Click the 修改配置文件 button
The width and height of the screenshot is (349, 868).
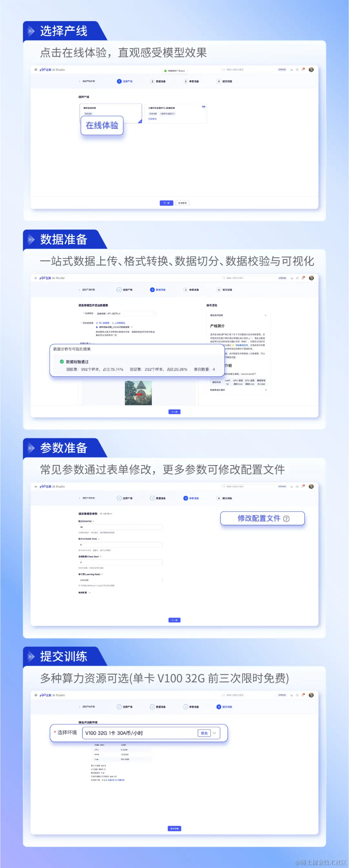pos(262,518)
